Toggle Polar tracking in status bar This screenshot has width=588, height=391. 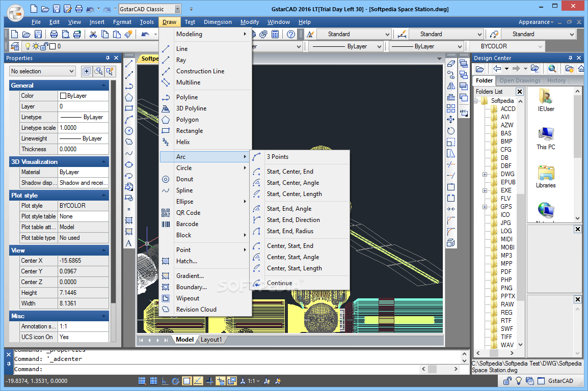click(175, 381)
